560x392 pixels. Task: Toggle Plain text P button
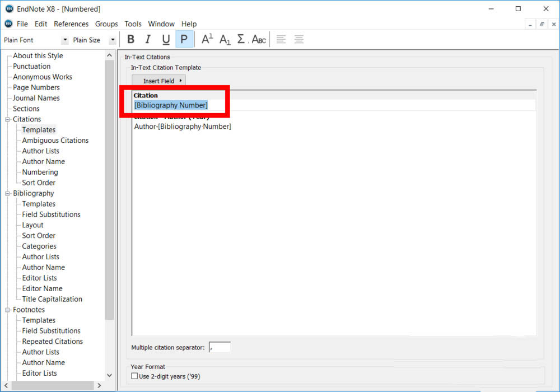pyautogui.click(x=184, y=39)
